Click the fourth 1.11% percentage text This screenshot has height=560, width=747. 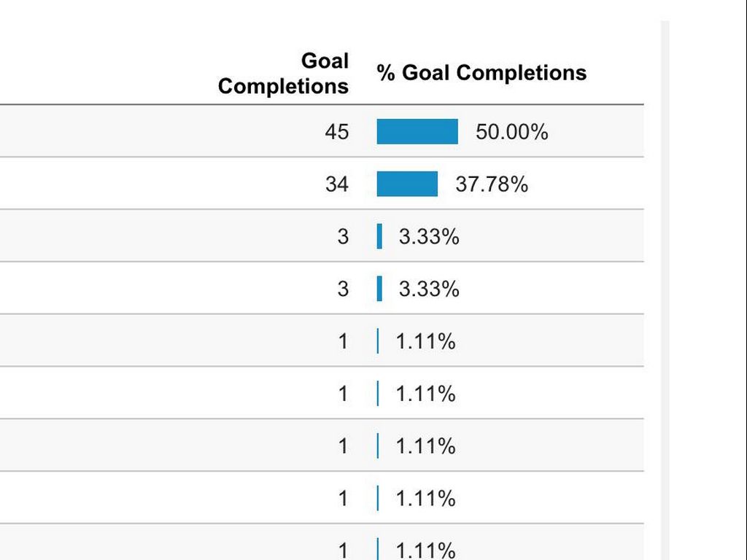click(426, 499)
